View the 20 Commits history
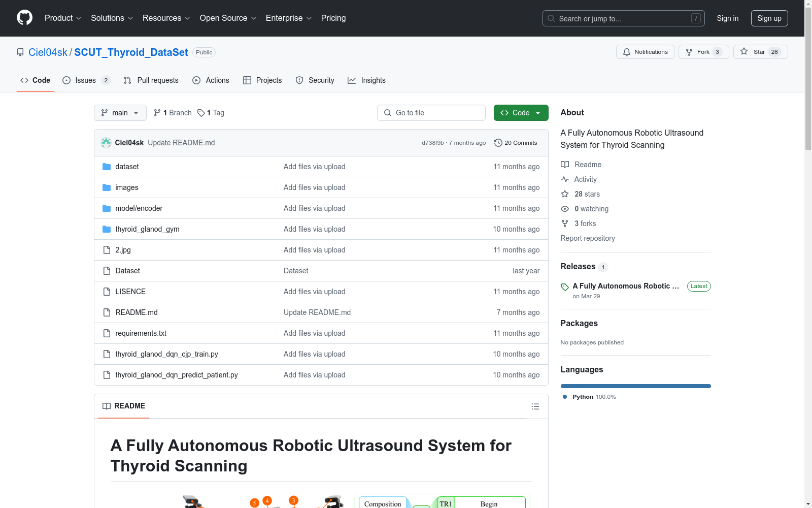This screenshot has width=812, height=508. point(516,143)
